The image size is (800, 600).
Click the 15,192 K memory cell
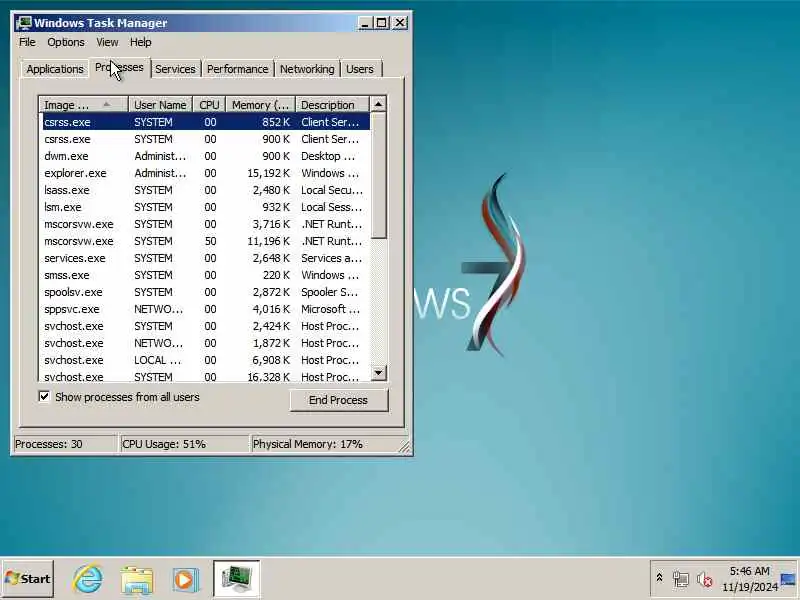[x=268, y=173]
